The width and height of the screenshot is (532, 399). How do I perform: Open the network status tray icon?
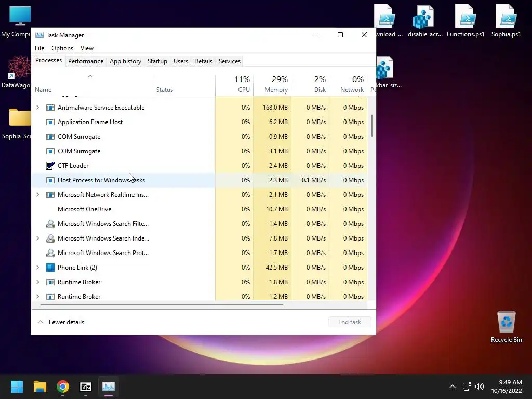point(467,387)
